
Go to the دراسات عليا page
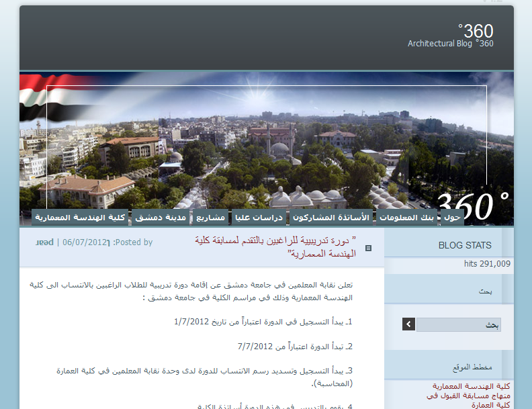[259, 218]
